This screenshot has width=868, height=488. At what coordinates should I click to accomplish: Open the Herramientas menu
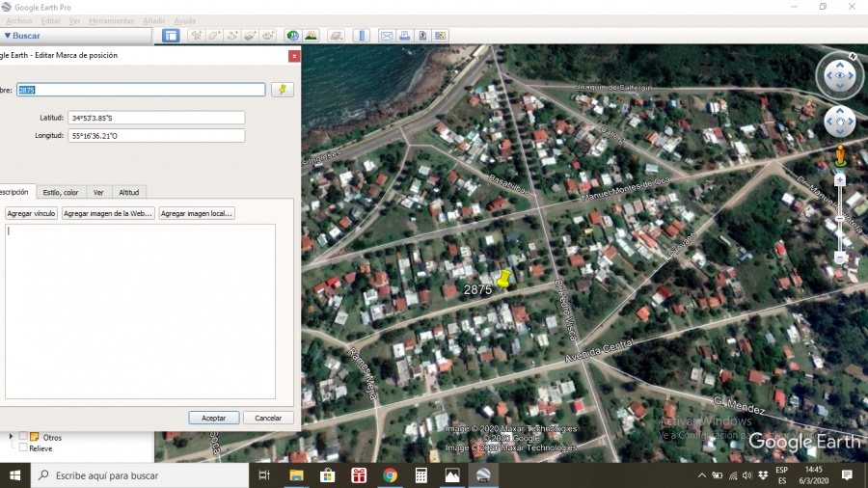[x=111, y=21]
